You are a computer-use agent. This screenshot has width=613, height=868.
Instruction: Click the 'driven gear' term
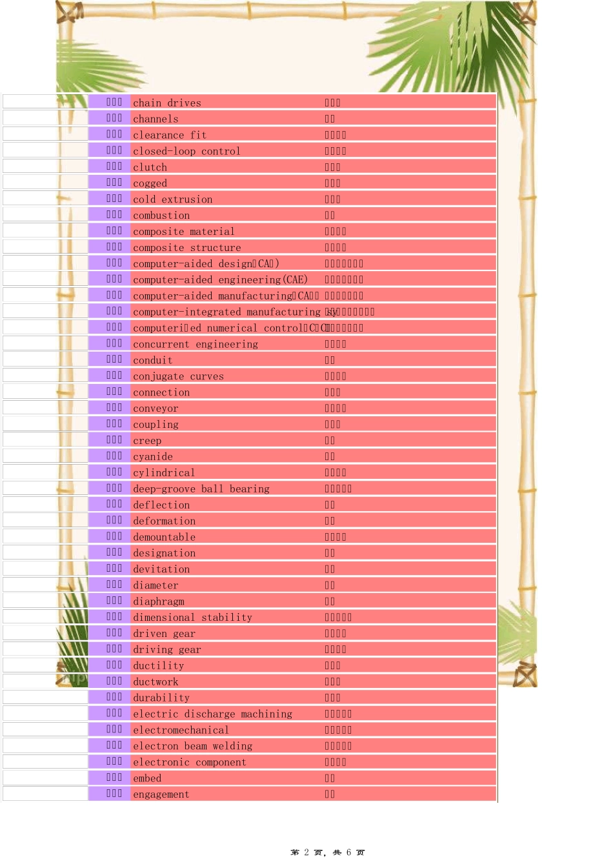point(164,633)
